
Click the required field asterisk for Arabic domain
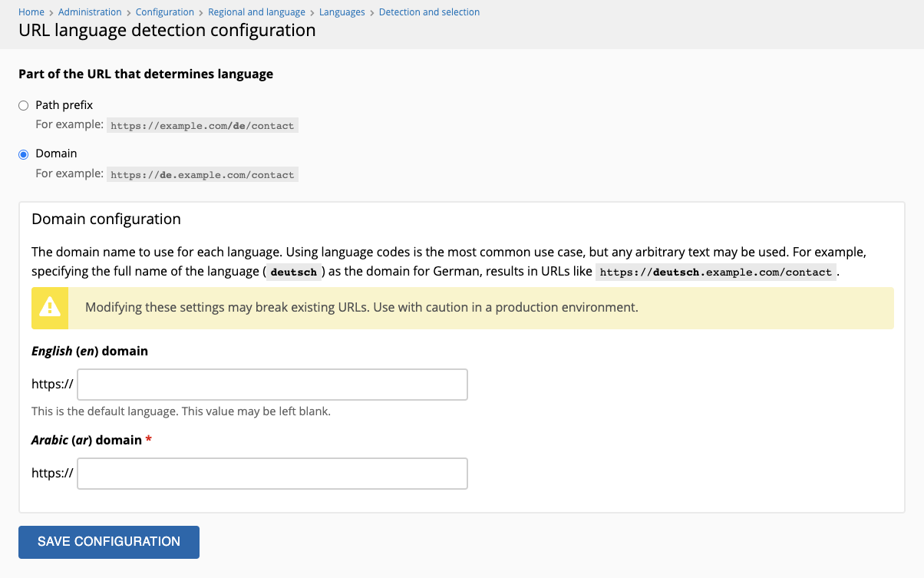point(148,439)
